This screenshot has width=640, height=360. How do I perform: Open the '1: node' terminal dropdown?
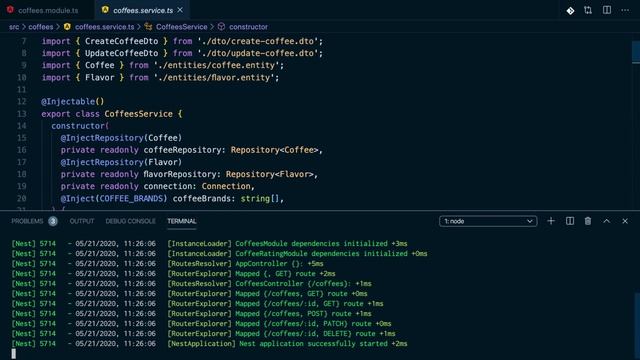pos(488,221)
